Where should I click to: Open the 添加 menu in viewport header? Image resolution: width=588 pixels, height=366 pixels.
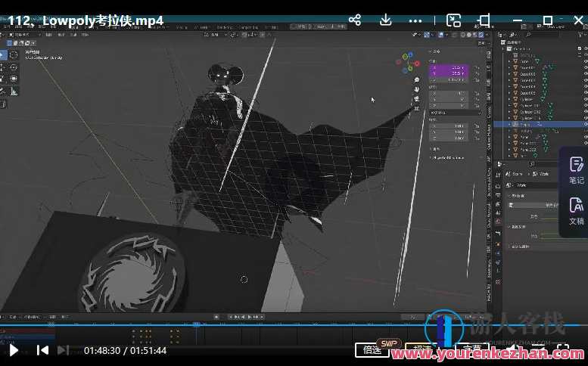click(x=73, y=35)
